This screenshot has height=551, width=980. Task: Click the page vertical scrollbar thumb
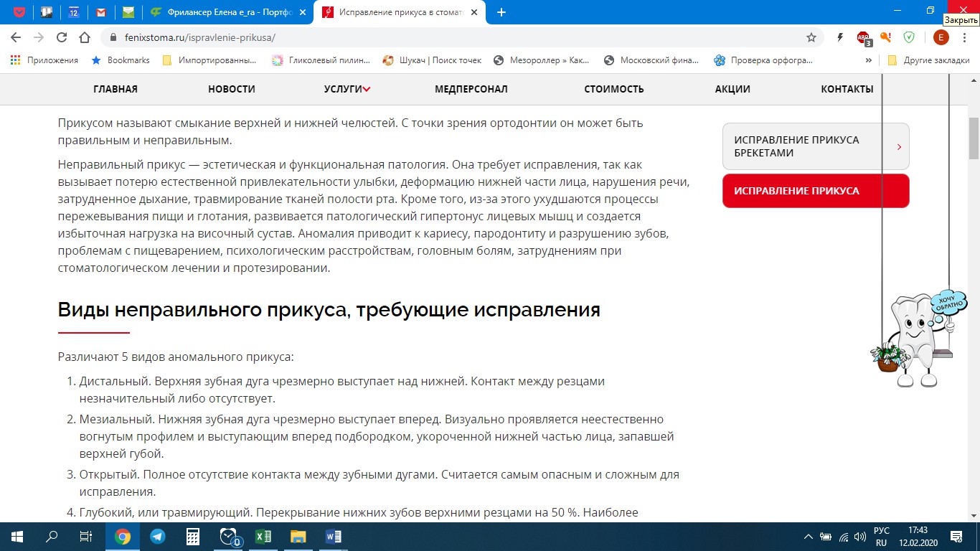[974, 138]
